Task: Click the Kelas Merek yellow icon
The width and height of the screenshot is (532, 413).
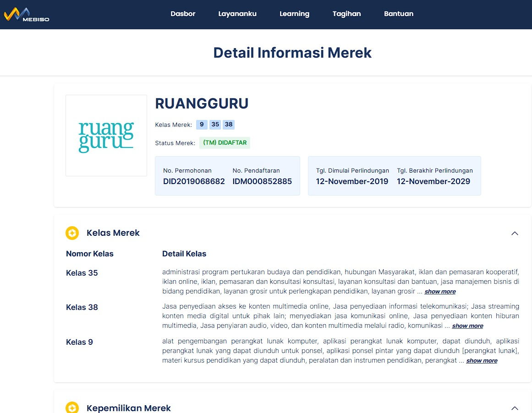Action: (x=72, y=233)
